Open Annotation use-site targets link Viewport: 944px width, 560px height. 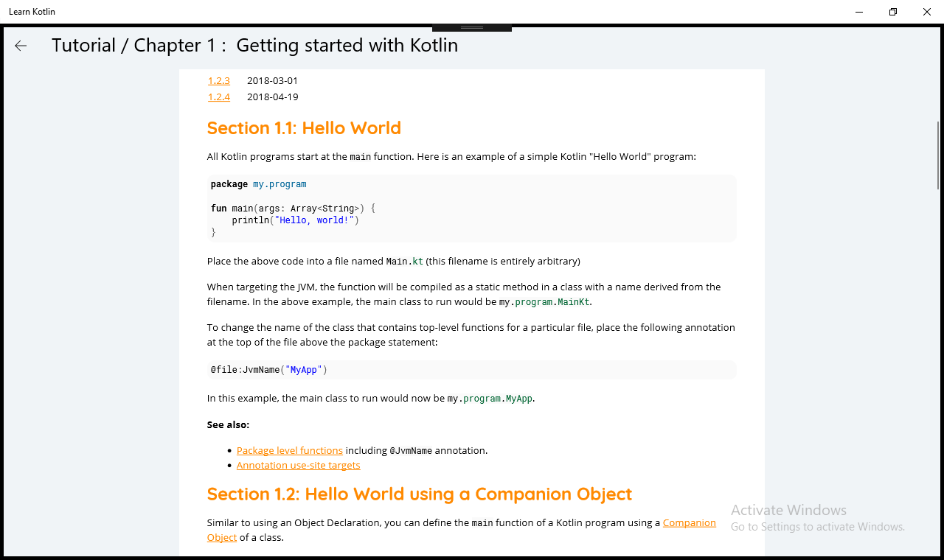pyautogui.click(x=298, y=465)
